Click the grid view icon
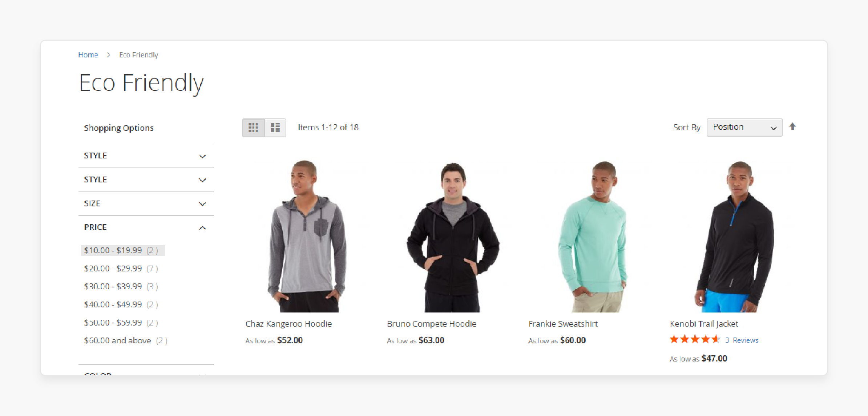Image resolution: width=868 pixels, height=416 pixels. click(254, 127)
